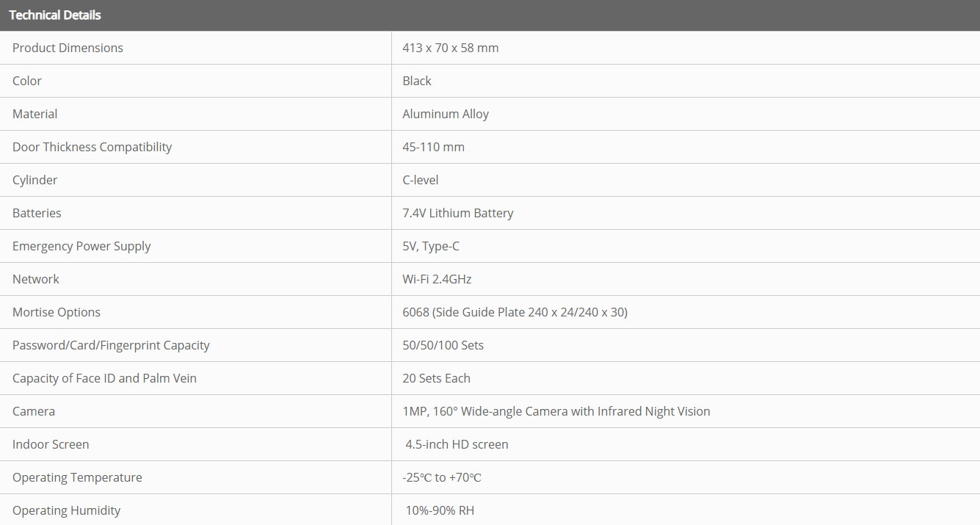Image resolution: width=980 pixels, height=525 pixels.
Task: Select the Wide-angle Camera description
Action: tap(556, 411)
